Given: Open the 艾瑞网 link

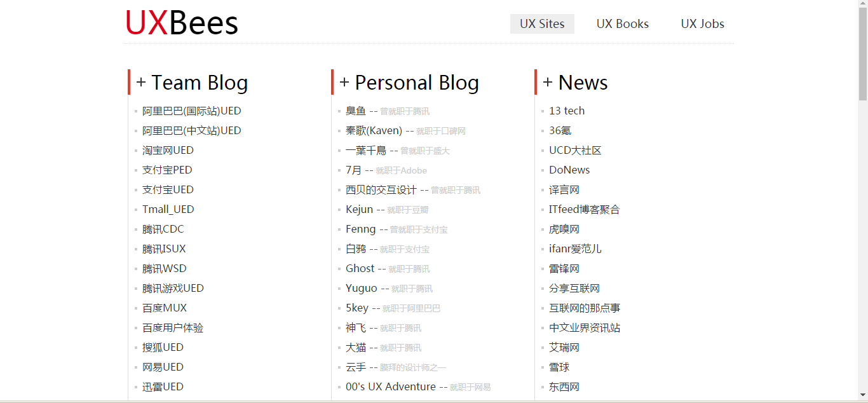Looking at the screenshot, I should click(x=564, y=347).
